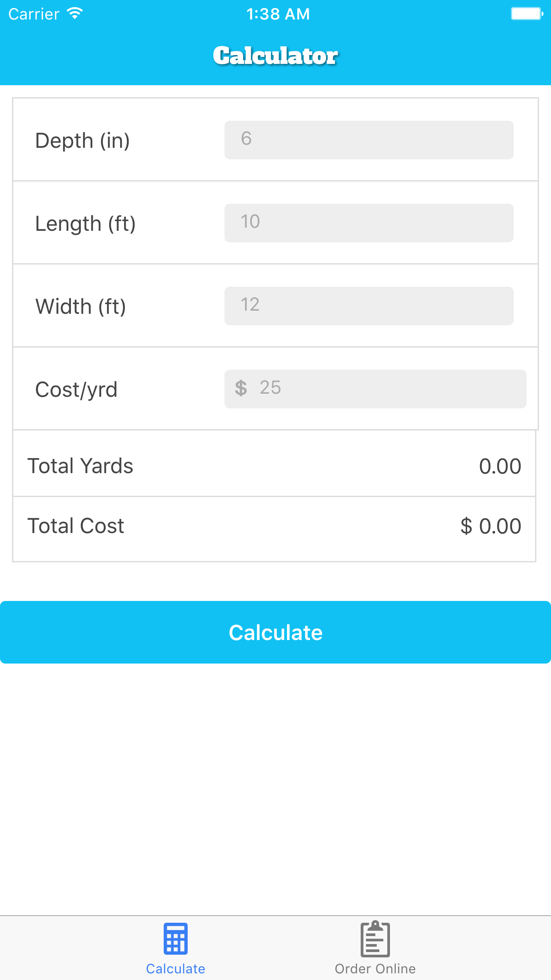This screenshot has width=551, height=980.
Task: Focus the Width (ft) input field
Action: [369, 306]
